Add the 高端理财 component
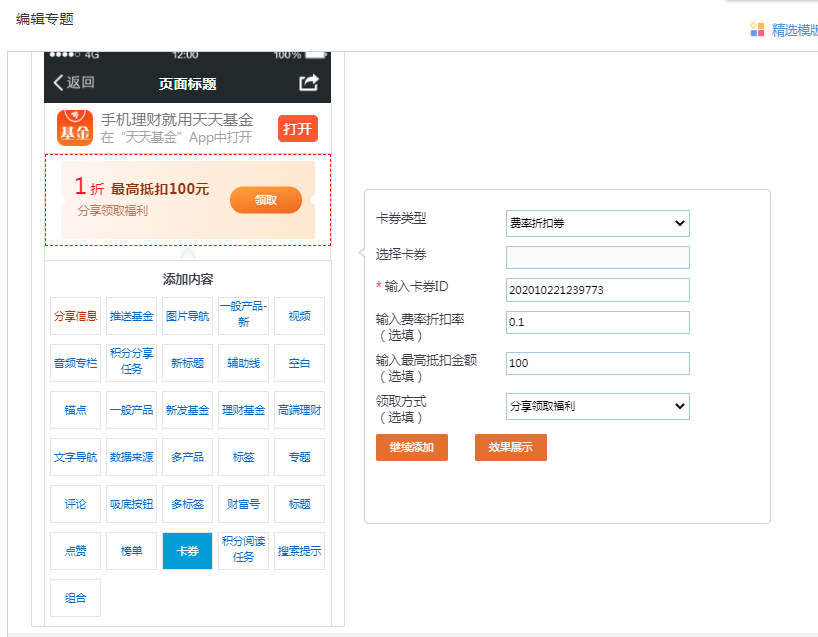 coord(299,410)
